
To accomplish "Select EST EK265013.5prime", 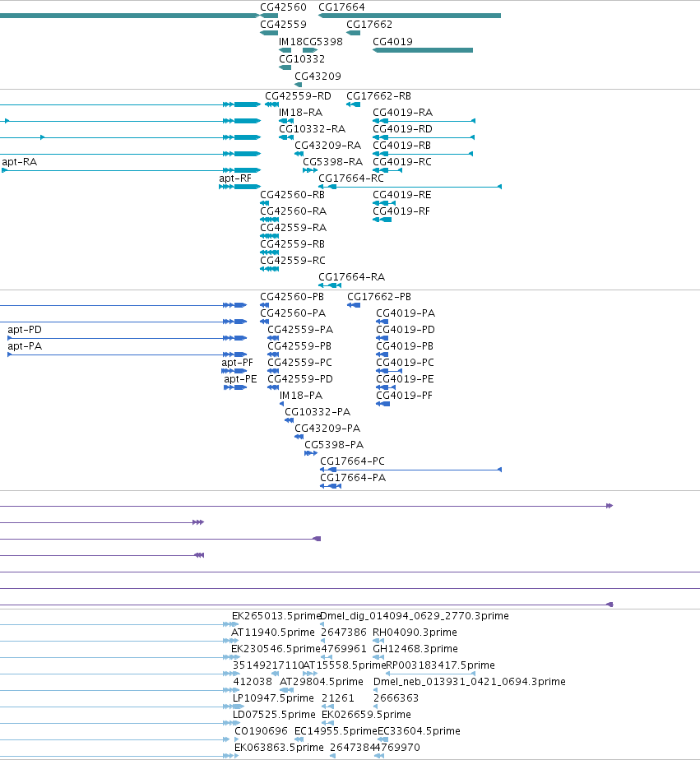I will 277,616.
